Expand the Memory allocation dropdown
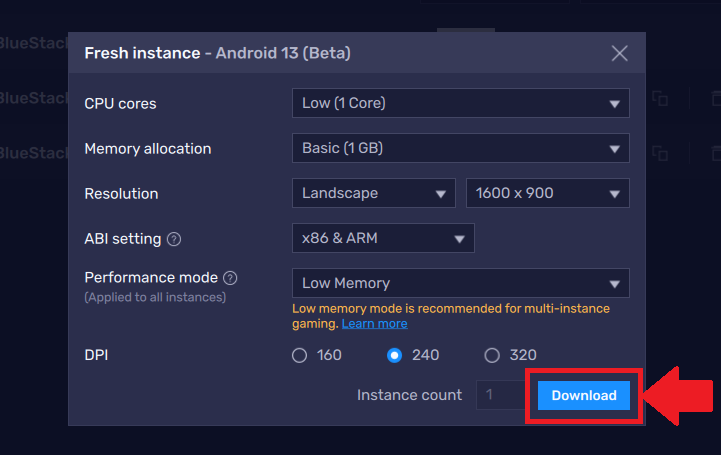Screen dimensions: 721x455 (461, 148)
